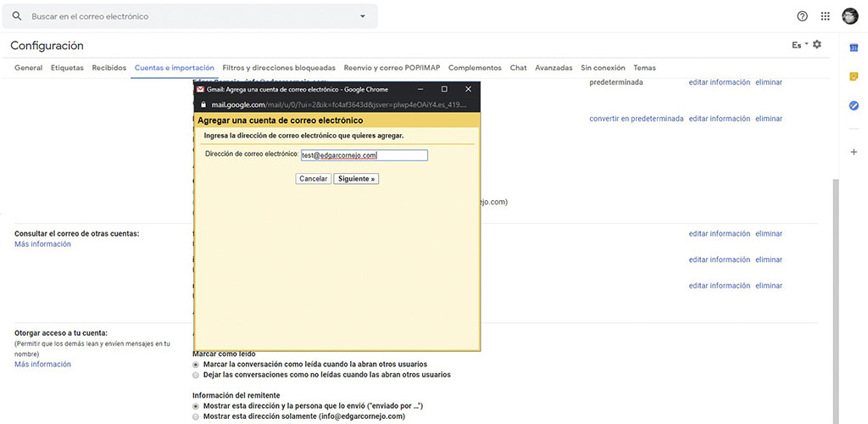
Task: Open Google Keep side panel icon
Action: coord(854,76)
